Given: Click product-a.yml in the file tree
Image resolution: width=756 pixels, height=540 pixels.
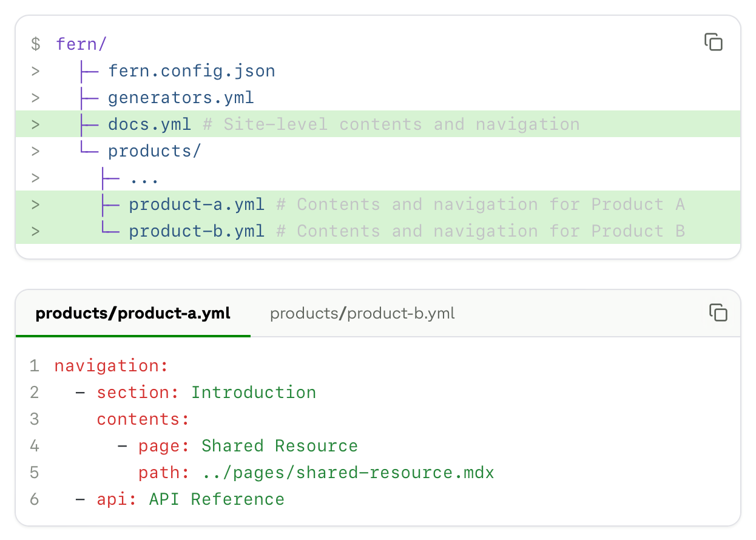Looking at the screenshot, I should (x=197, y=204).
